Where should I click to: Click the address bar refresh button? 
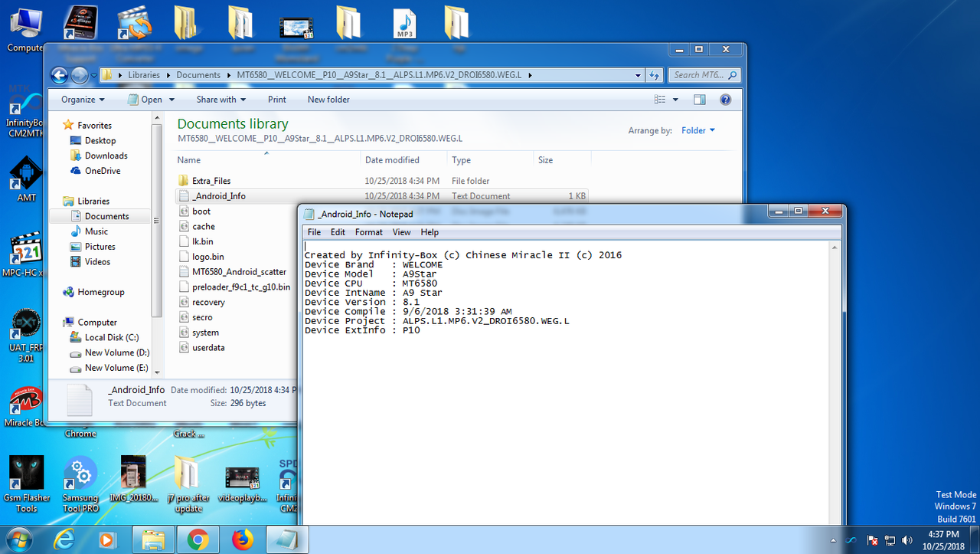(654, 75)
